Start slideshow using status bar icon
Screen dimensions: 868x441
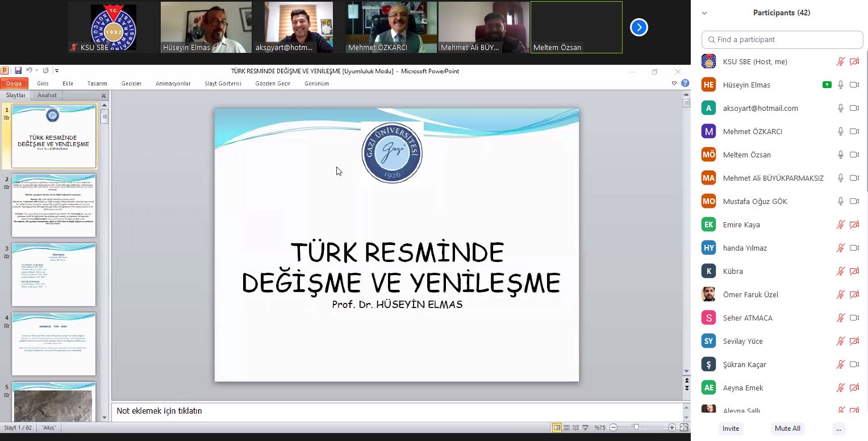[x=585, y=427]
